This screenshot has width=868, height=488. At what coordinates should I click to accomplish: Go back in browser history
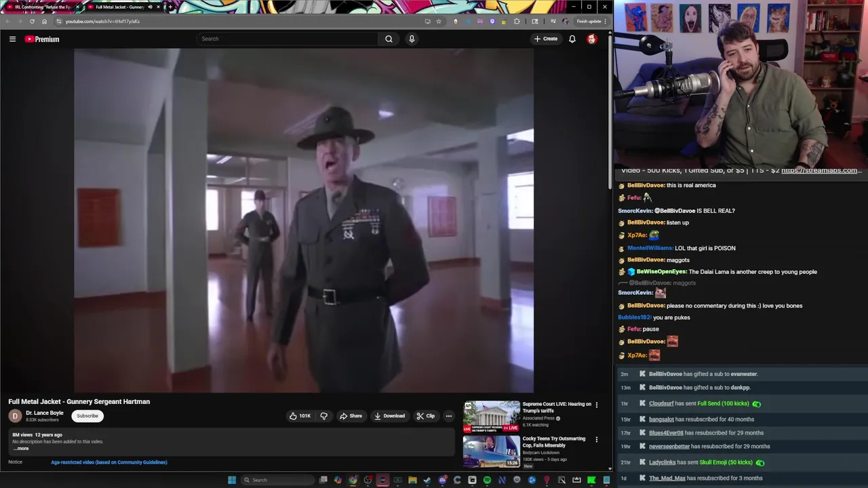(x=7, y=21)
